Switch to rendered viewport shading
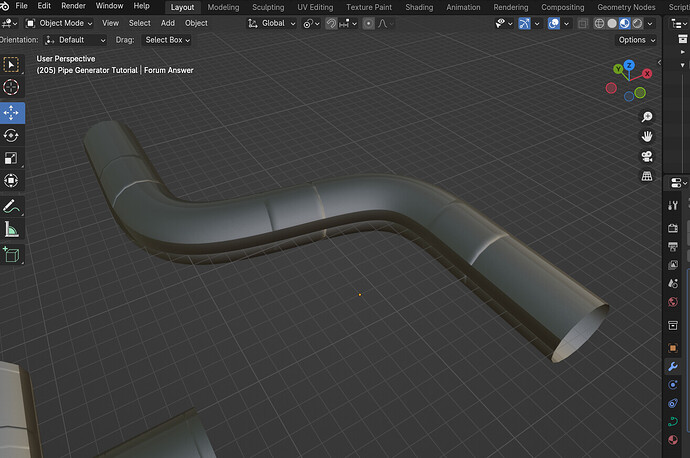 [x=637, y=23]
